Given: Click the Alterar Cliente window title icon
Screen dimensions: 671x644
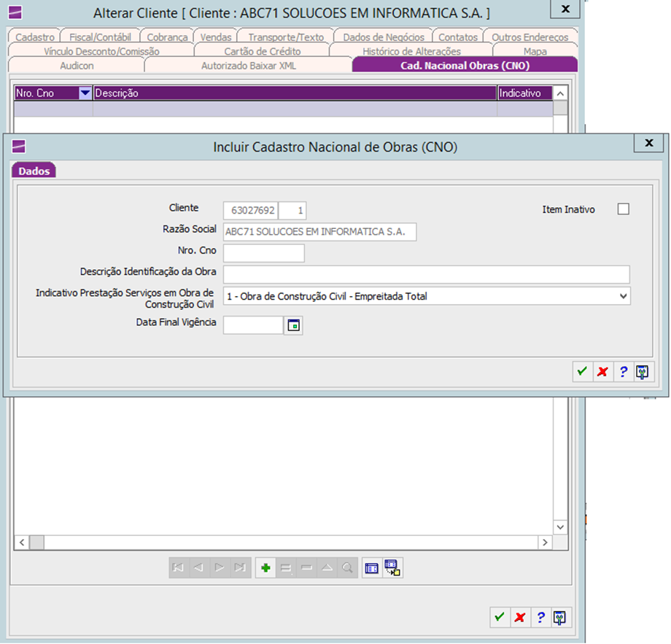Looking at the screenshot, I should click(15, 12).
